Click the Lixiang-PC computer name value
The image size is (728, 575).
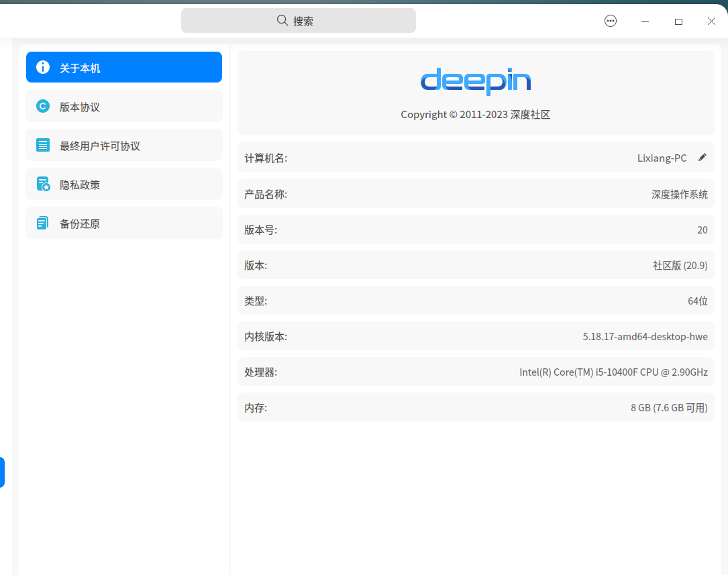tap(662, 158)
